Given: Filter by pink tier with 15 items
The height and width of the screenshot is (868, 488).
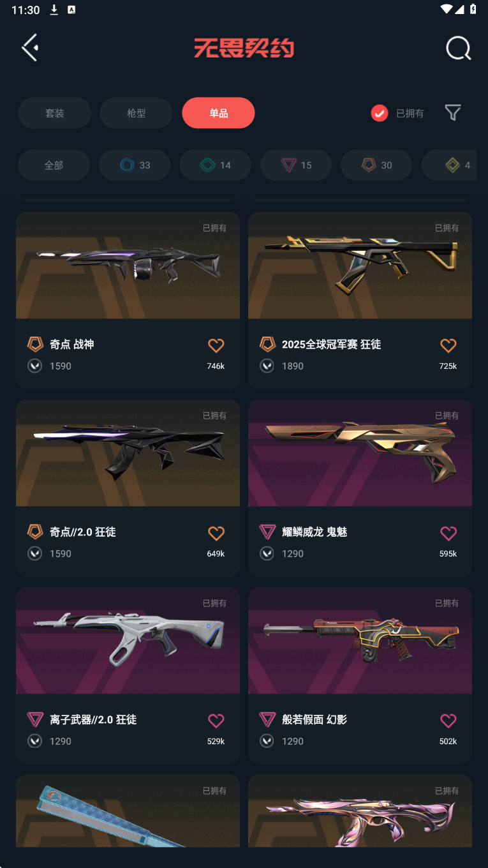Looking at the screenshot, I should (x=296, y=165).
